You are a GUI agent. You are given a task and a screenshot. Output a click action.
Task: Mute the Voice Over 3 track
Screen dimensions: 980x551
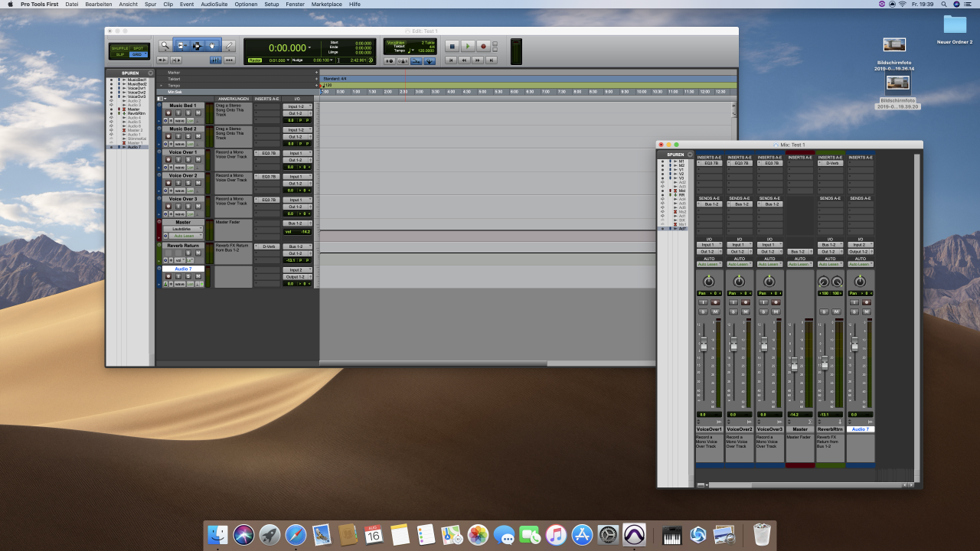pos(198,207)
